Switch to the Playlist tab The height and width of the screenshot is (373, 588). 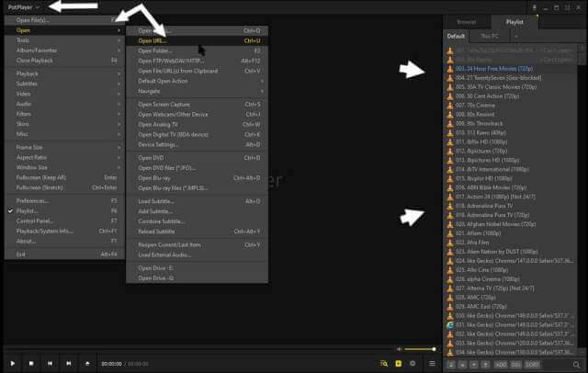514,22
